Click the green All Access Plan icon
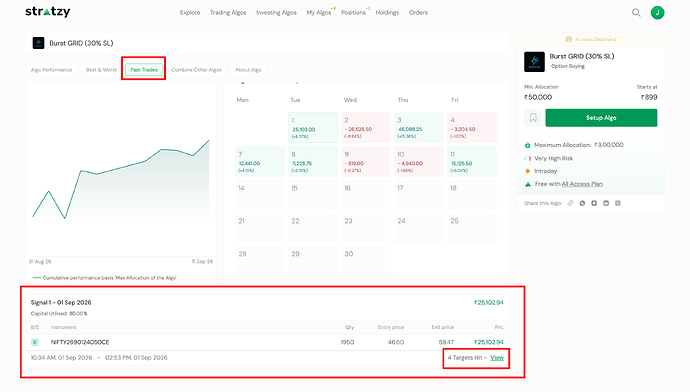This screenshot has height=392, width=690. (528, 184)
